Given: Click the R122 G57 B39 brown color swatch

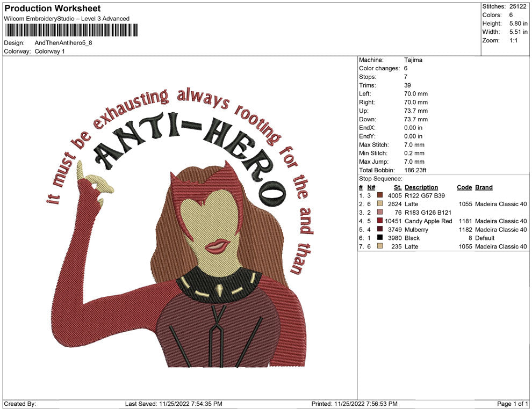Looking at the screenshot, I should click(380, 195).
